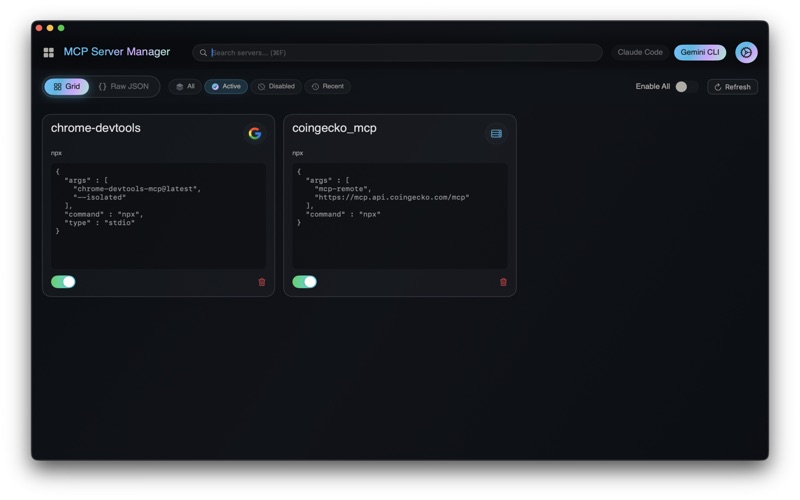Click the "mcp-remote" argument text
Viewport: 800px width, 500px height.
(x=342, y=189)
